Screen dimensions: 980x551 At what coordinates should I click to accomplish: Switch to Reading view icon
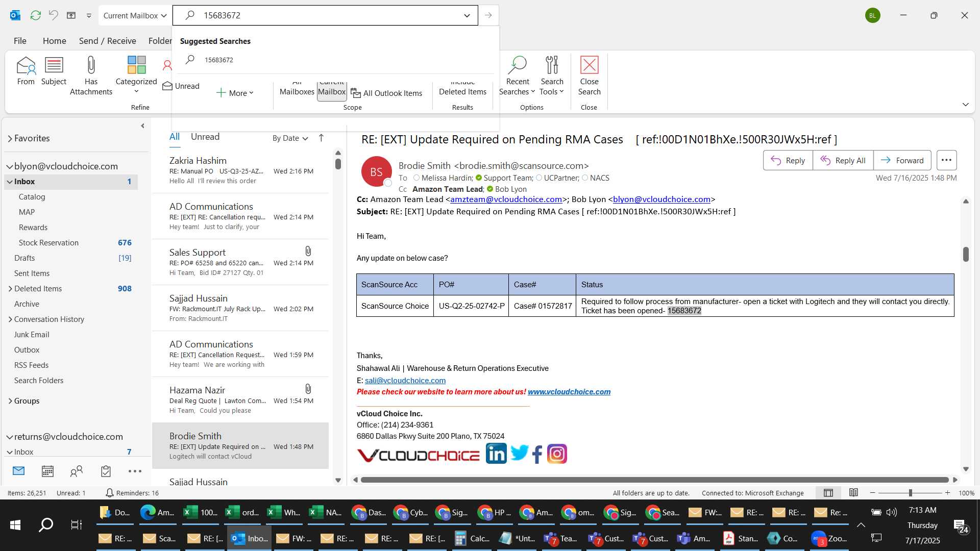coord(853,493)
